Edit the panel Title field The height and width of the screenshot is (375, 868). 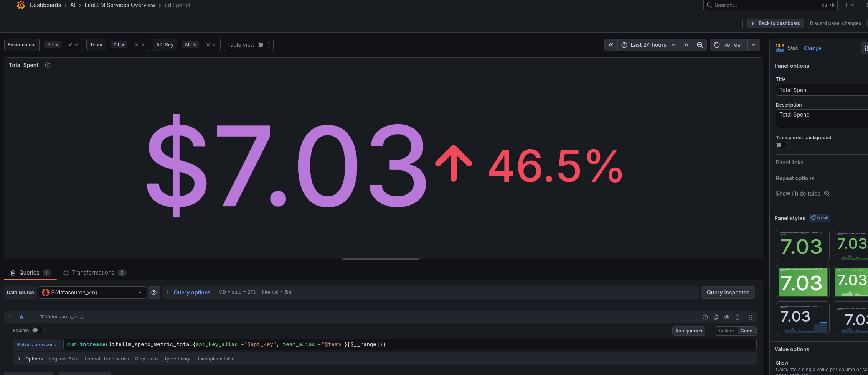point(822,90)
